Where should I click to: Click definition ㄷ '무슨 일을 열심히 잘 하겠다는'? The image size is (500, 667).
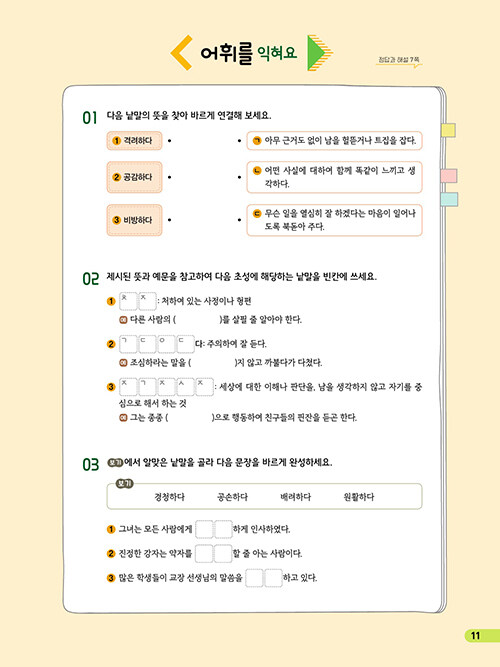point(334,220)
